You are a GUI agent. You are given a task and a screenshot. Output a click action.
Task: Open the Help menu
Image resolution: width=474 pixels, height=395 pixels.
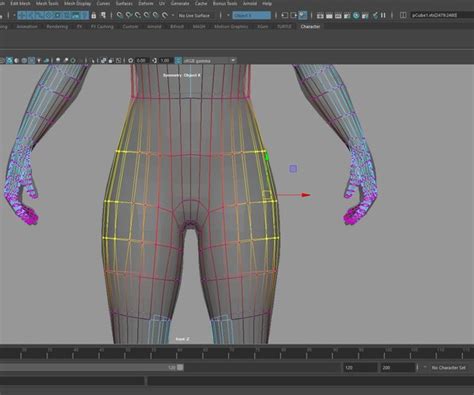[267, 3]
